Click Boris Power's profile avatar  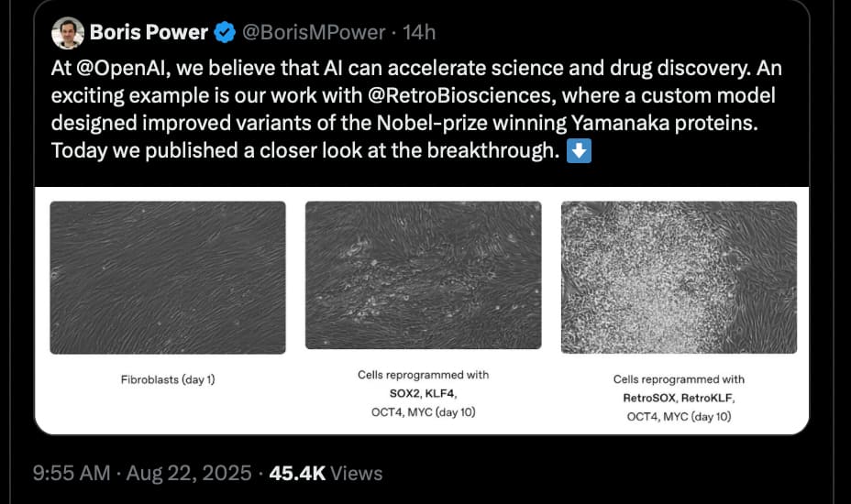[x=67, y=33]
